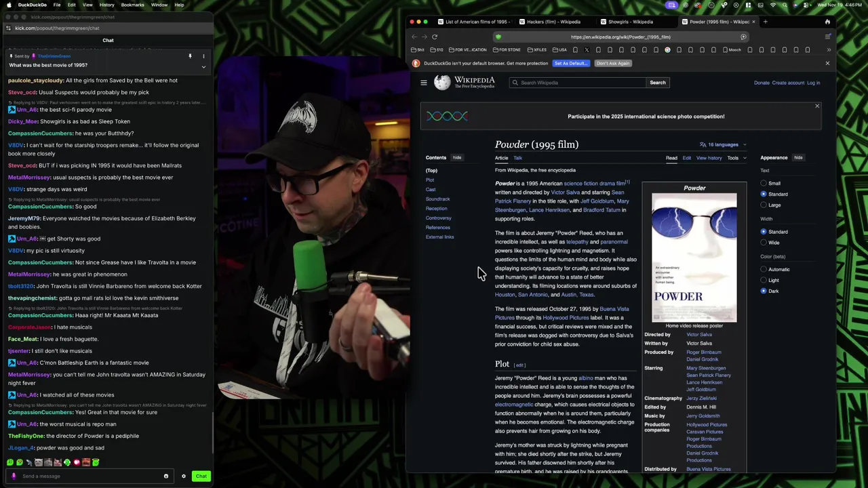Click the Wikipedia search input field
868x488 pixels.
pyautogui.click(x=576, y=83)
